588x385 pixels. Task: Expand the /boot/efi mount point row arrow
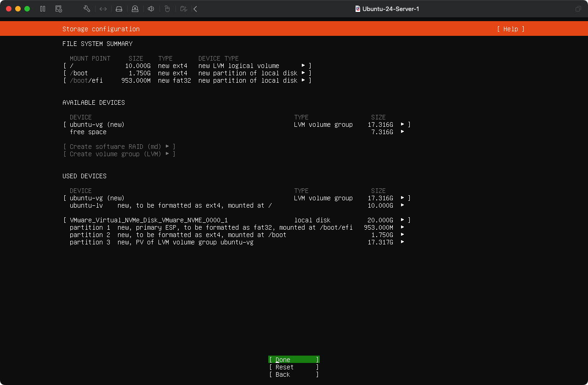click(303, 80)
